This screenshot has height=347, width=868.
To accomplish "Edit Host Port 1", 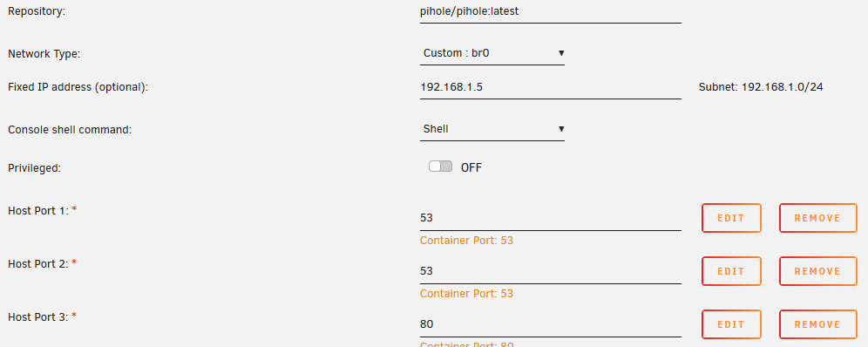I will click(731, 218).
